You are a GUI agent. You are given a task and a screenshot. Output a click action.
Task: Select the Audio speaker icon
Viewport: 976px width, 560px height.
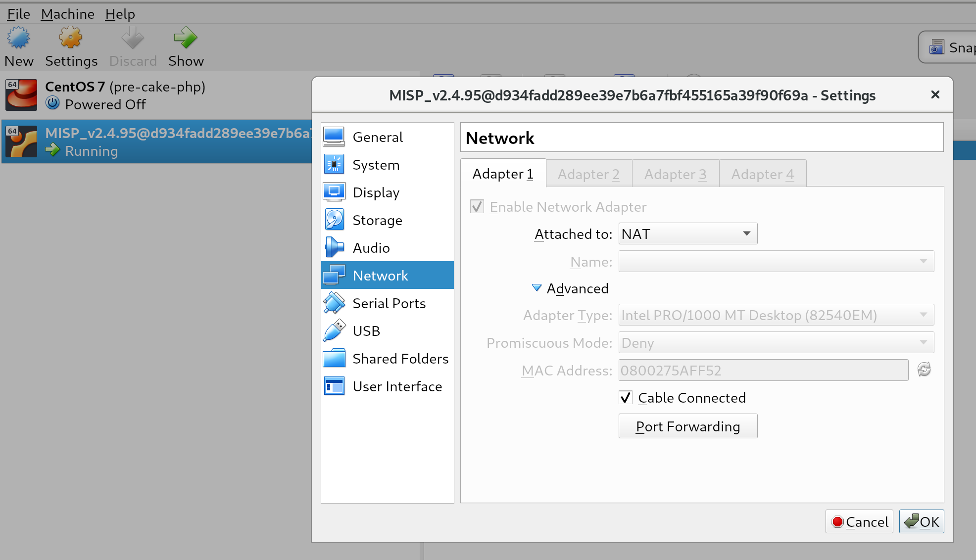[334, 247]
